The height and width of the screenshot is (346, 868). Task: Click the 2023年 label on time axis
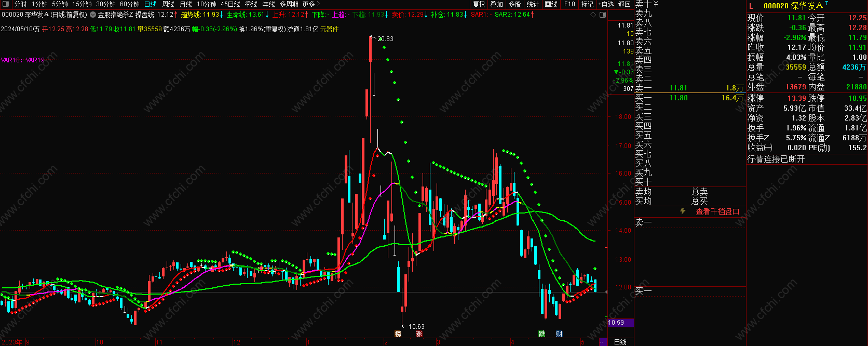12,342
